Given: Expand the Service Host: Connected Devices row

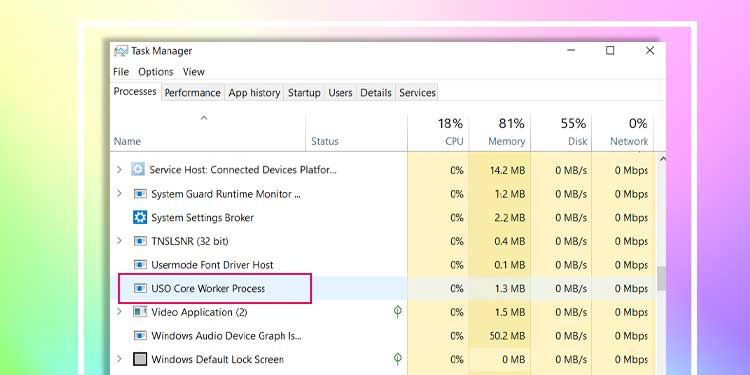Looking at the screenshot, I should [x=119, y=169].
